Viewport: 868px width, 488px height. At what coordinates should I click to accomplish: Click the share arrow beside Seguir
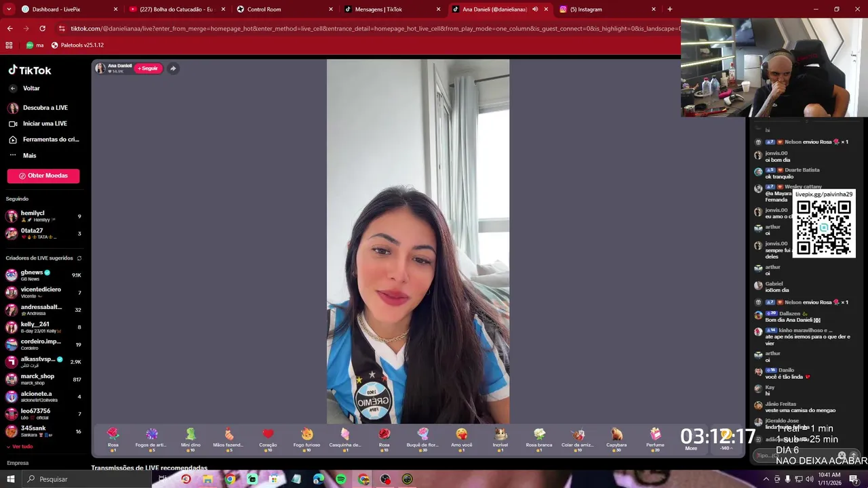point(173,68)
